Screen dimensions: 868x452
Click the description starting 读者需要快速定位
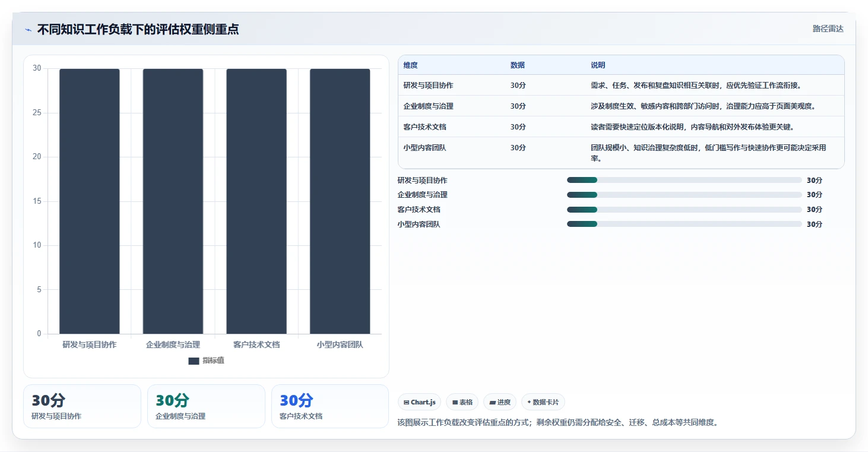pos(692,127)
